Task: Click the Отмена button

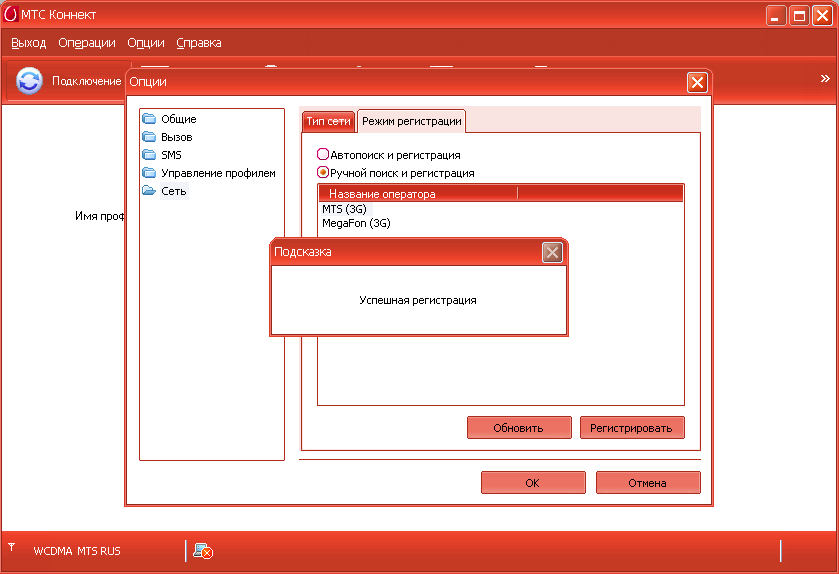Action: (648, 483)
